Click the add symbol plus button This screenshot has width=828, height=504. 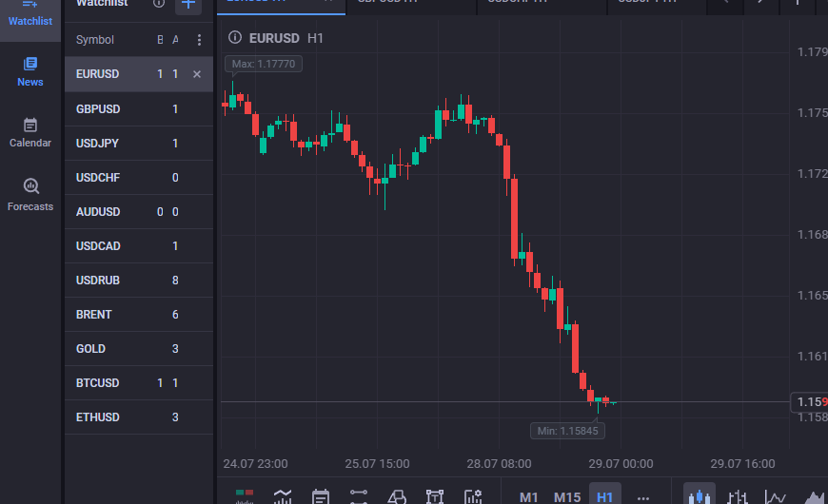pyautogui.click(x=188, y=4)
